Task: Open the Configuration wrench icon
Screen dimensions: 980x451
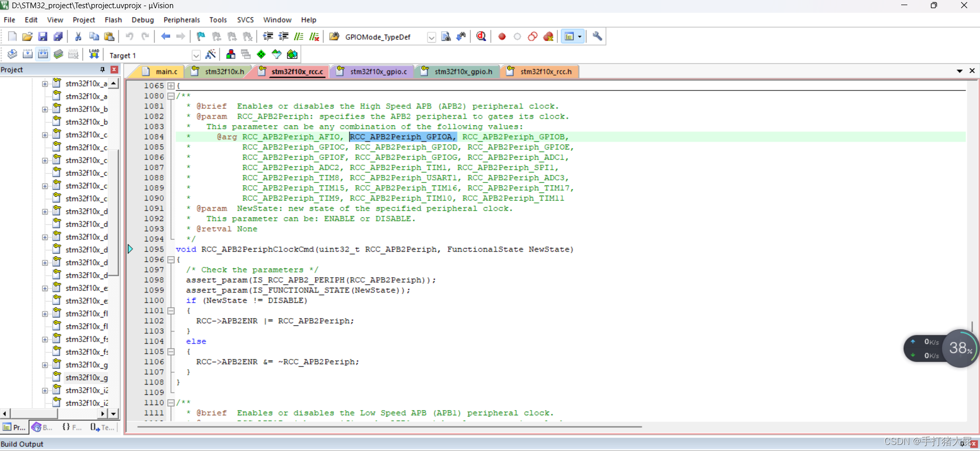Action: tap(597, 36)
